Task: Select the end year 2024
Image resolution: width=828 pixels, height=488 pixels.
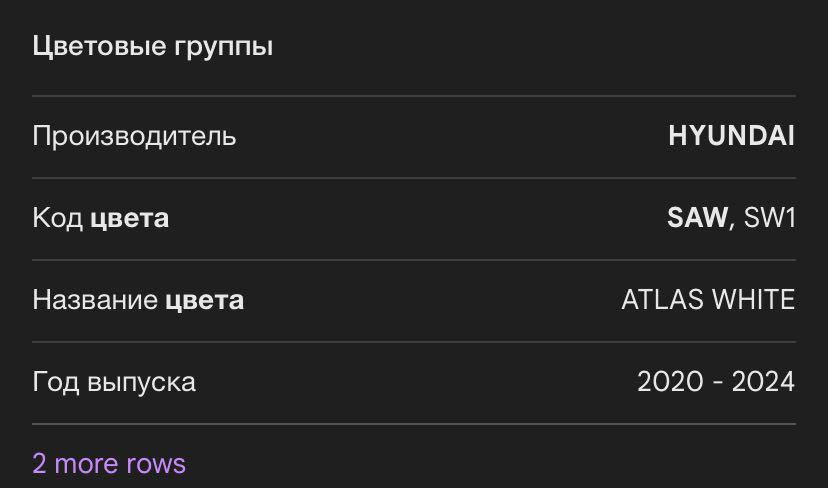Action: (763, 382)
